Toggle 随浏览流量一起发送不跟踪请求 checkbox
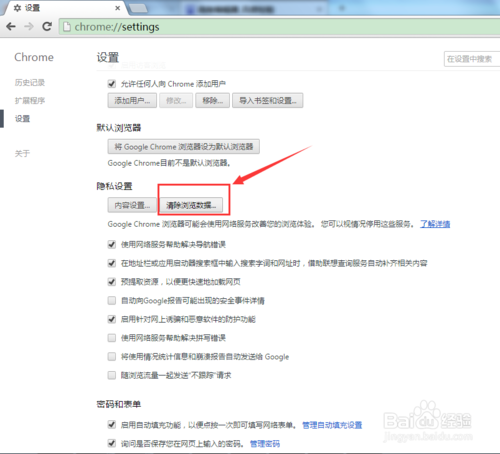The width and height of the screenshot is (500, 454). pyautogui.click(x=112, y=375)
